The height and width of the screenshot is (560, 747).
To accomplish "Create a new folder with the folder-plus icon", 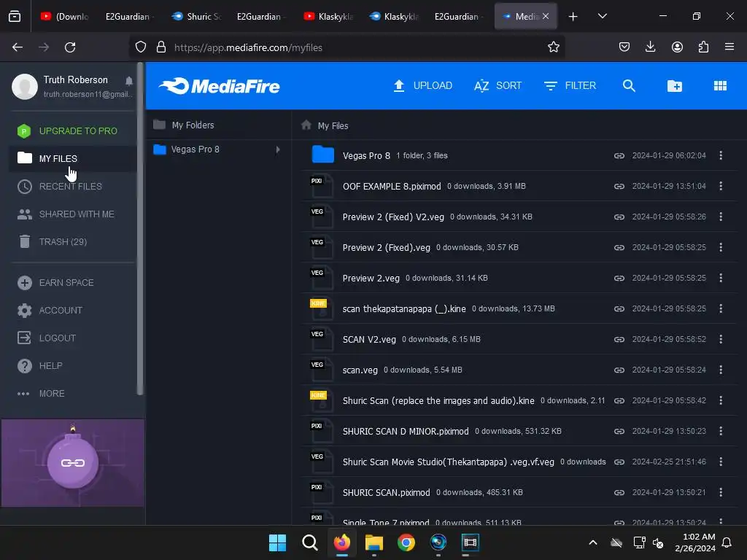I will (x=674, y=86).
